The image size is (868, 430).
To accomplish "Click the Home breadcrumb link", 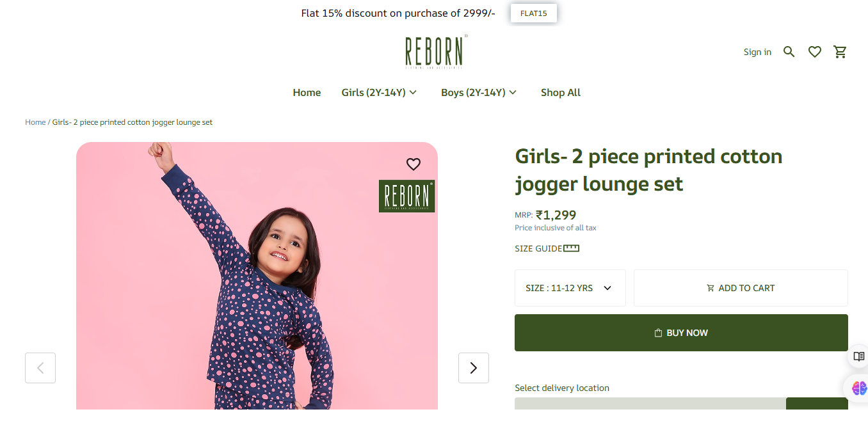I will (35, 122).
